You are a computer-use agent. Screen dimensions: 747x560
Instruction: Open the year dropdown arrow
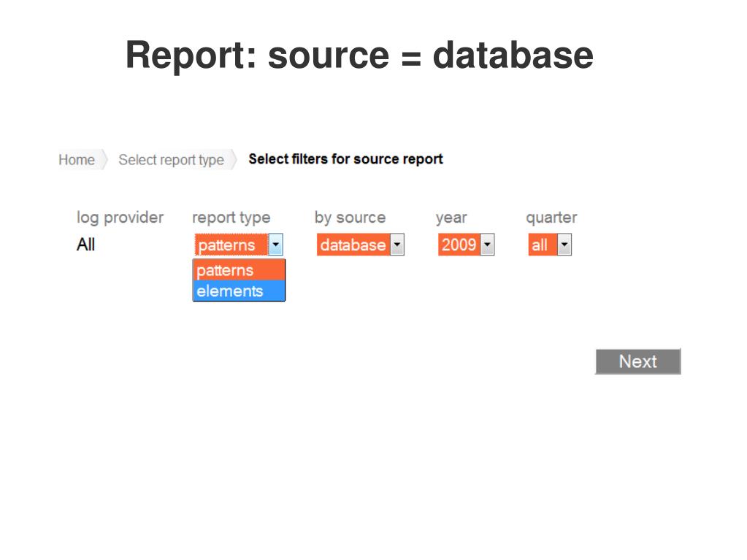coord(487,245)
